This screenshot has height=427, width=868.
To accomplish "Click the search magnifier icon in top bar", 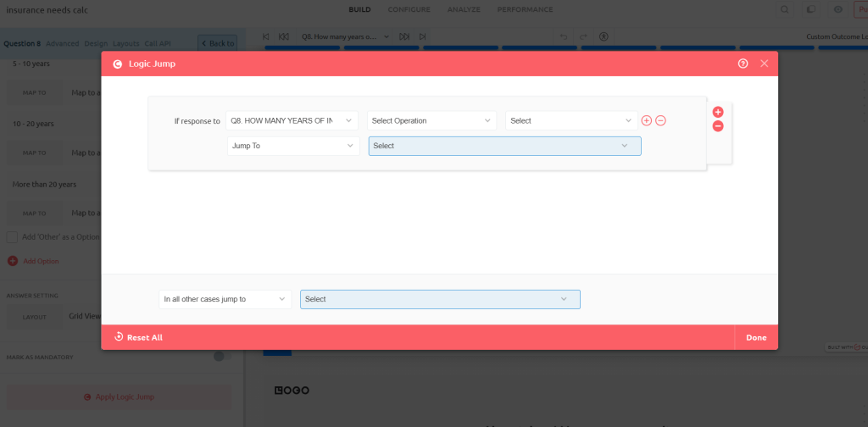I will [785, 10].
